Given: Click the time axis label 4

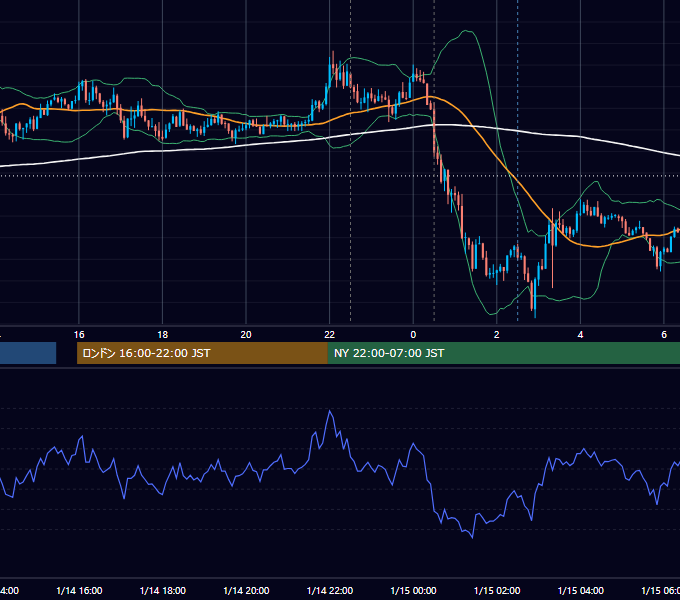Looking at the screenshot, I should (580, 335).
